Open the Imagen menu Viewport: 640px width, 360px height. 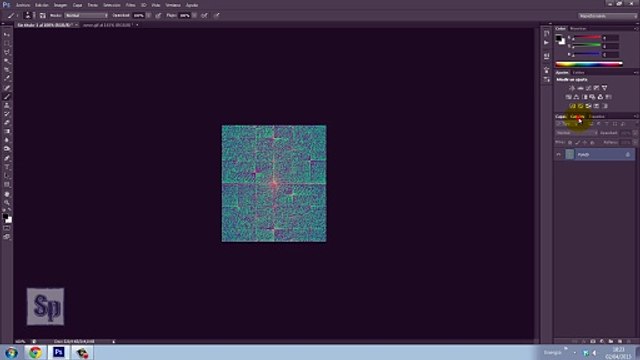click(x=60, y=5)
